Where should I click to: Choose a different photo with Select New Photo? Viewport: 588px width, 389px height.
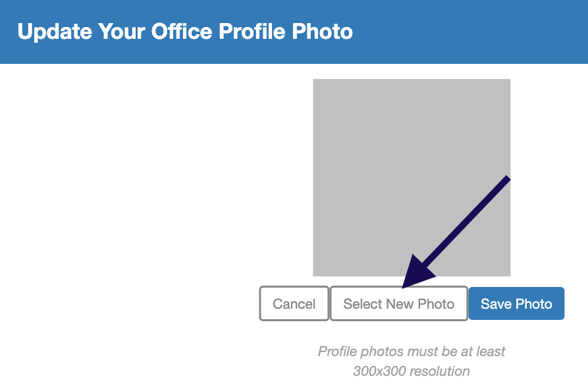(x=399, y=303)
